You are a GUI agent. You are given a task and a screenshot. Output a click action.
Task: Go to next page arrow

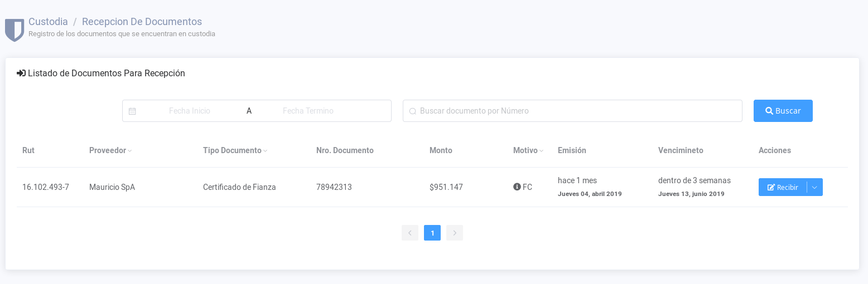pyautogui.click(x=454, y=233)
